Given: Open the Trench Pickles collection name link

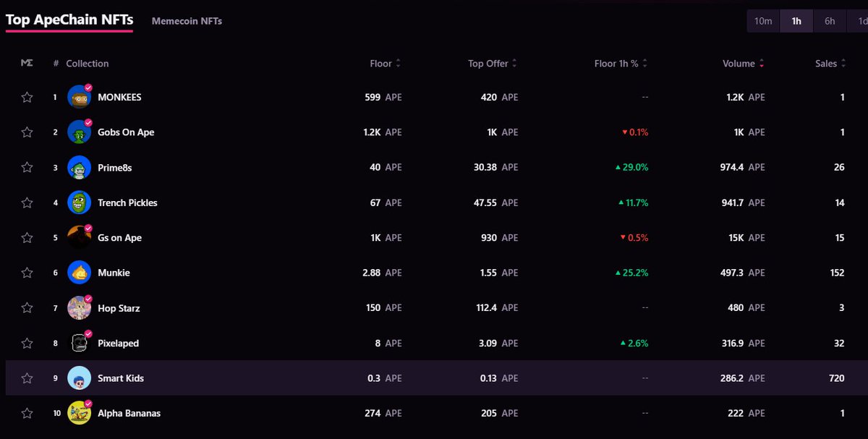Looking at the screenshot, I should point(127,203).
